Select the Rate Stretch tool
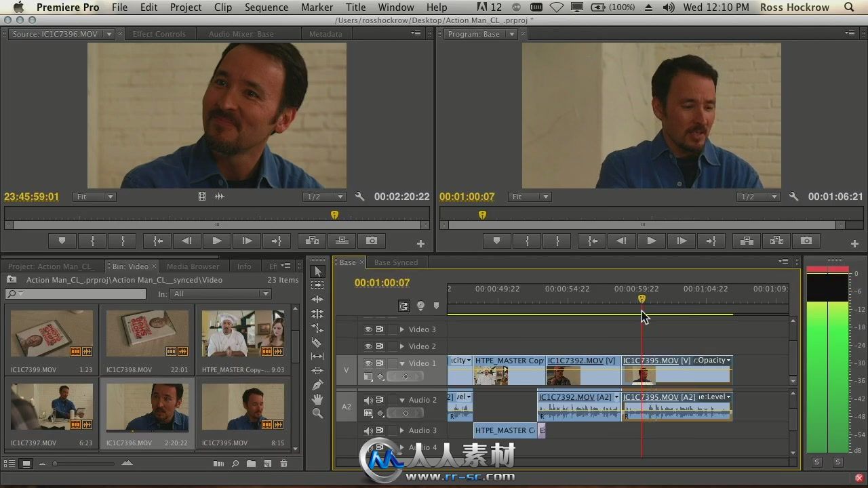 (317, 328)
